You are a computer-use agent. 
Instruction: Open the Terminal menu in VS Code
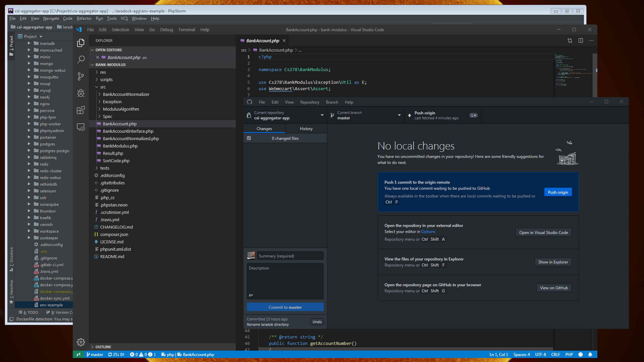point(186,30)
